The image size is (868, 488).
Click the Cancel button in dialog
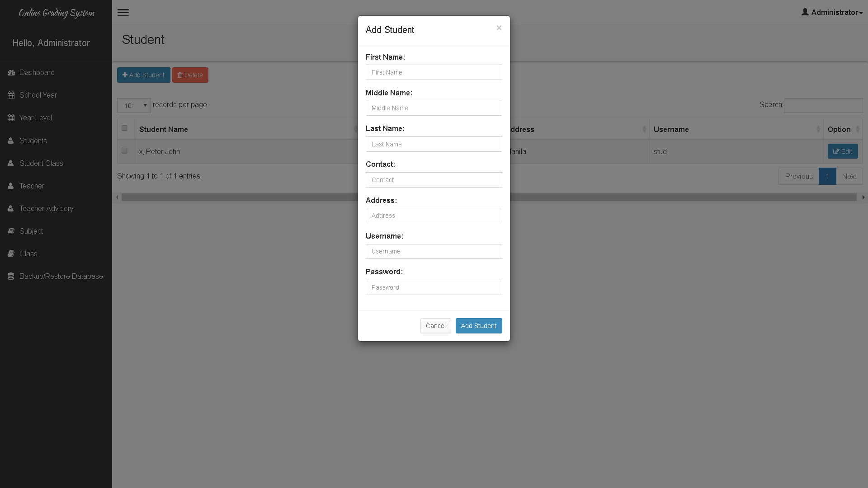pyautogui.click(x=436, y=326)
